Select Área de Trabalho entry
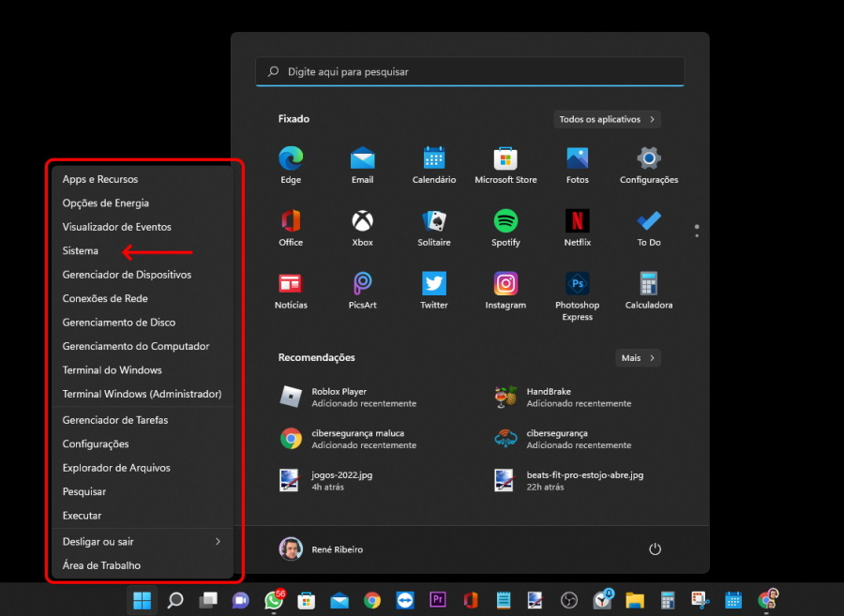Image resolution: width=844 pixels, height=616 pixels. point(143,565)
